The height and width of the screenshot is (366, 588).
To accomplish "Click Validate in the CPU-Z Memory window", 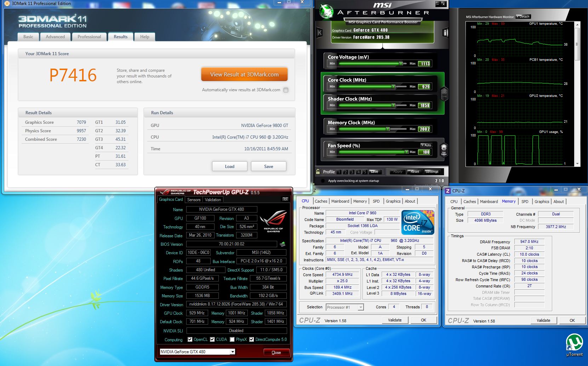I will pyautogui.click(x=543, y=320).
